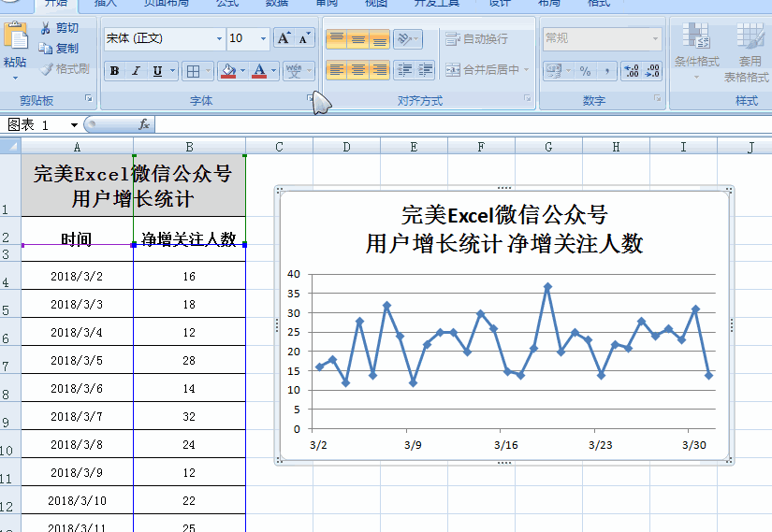This screenshot has height=532, width=772.
Task: Open the Page Layout (页面布局) tab
Action: (166, 3)
